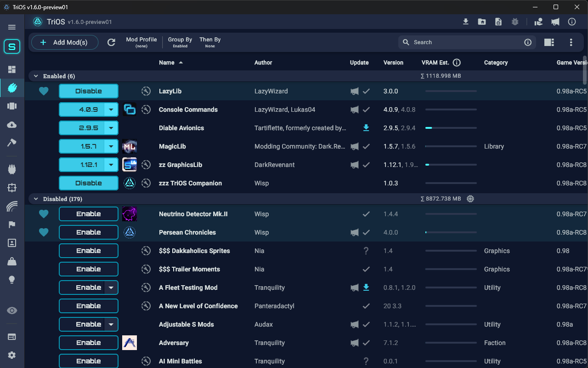Enable $$$ Dakkaholics Sprites mod
Viewport: 588px width, 368px height.
click(x=89, y=251)
